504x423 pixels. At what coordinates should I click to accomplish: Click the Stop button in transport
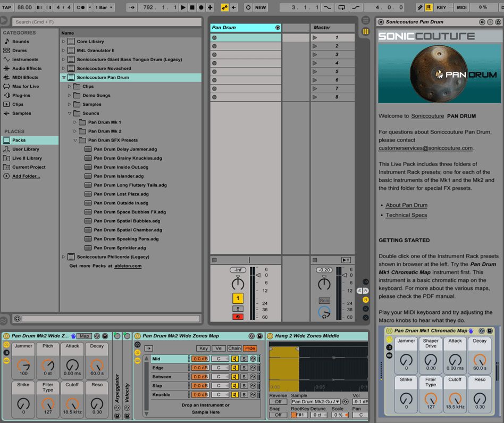tap(192, 7)
